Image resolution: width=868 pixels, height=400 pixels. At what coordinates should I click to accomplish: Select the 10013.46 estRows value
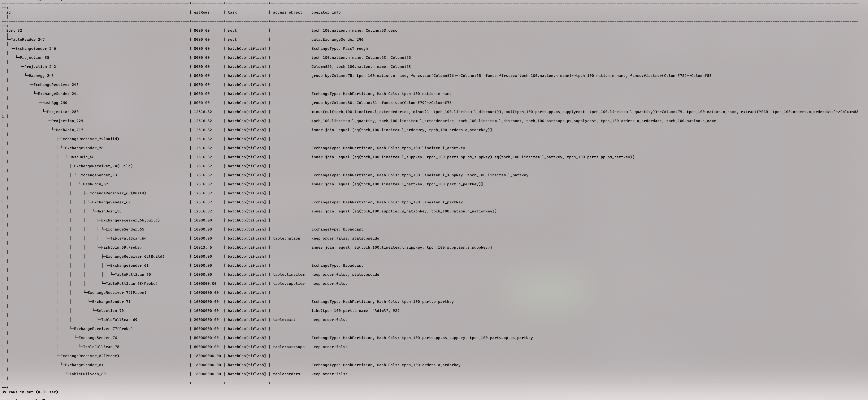coord(203,247)
